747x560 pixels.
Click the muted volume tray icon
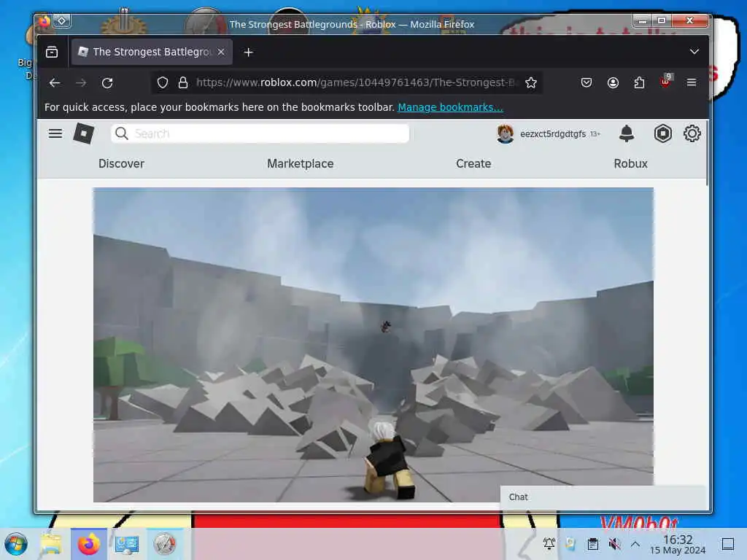614,544
